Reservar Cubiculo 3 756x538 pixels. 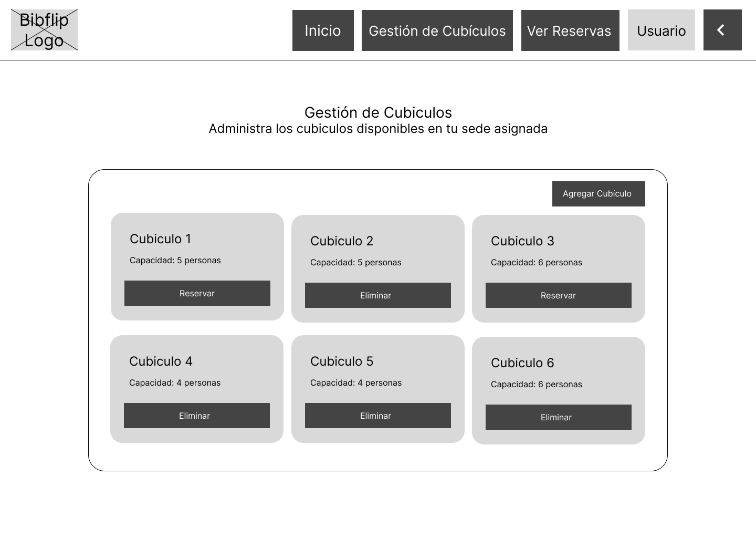[x=558, y=295]
